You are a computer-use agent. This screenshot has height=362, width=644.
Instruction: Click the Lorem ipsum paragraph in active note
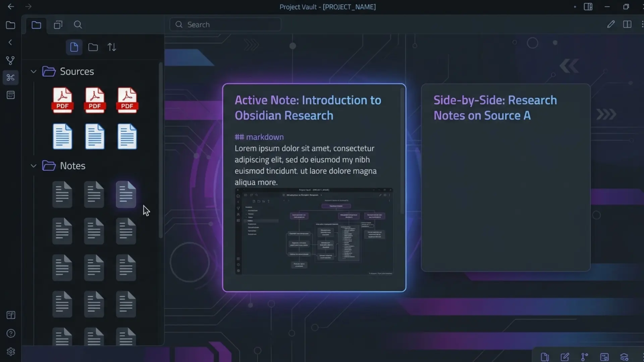pyautogui.click(x=306, y=165)
